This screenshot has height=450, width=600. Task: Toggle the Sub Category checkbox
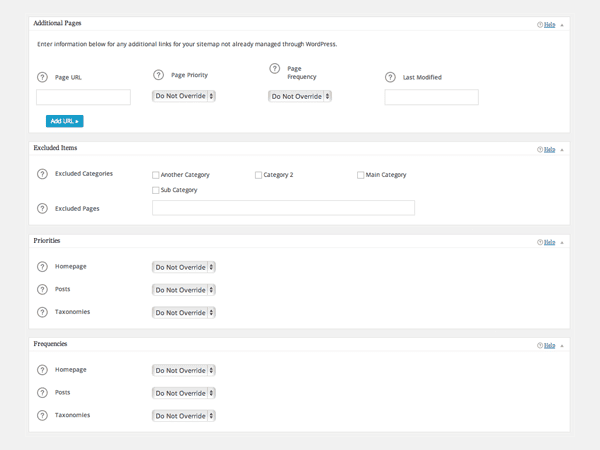click(156, 190)
